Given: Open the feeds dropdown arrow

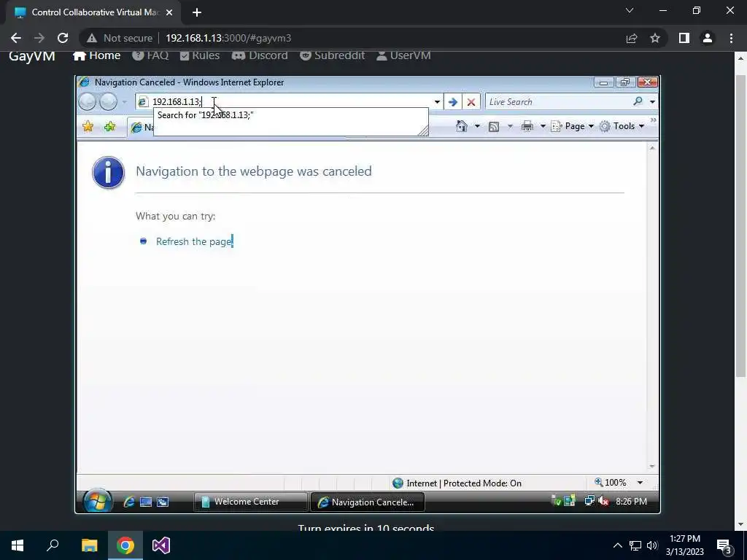Looking at the screenshot, I should pyautogui.click(x=510, y=126).
